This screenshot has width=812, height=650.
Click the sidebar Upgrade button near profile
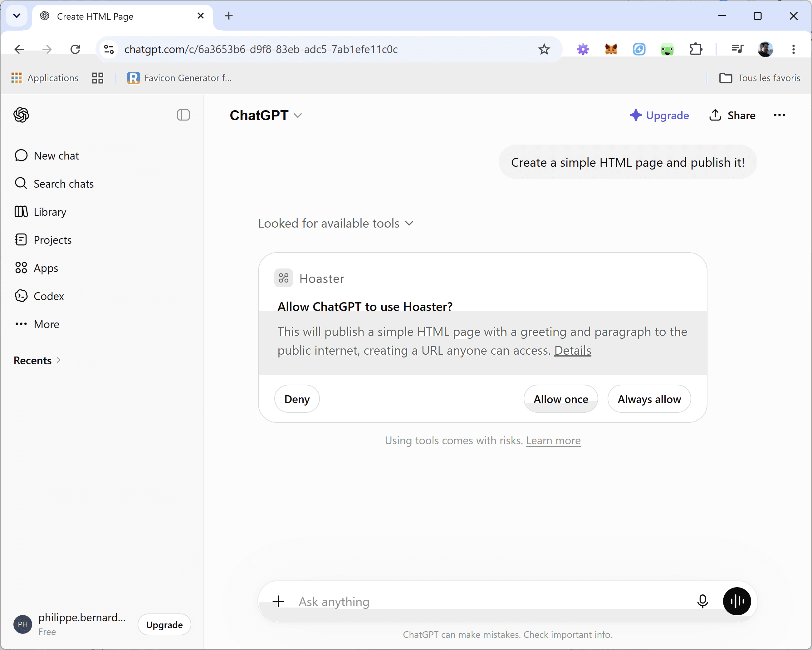[164, 624]
